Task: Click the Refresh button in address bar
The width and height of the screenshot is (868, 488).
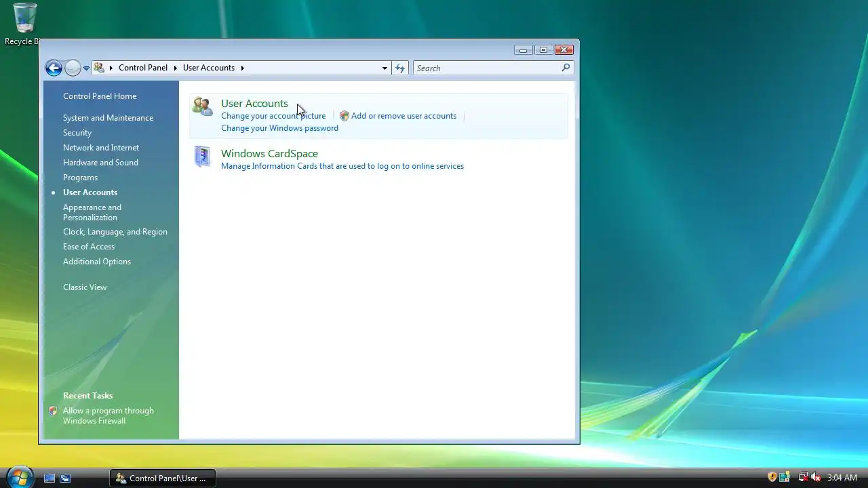Action: [x=400, y=68]
